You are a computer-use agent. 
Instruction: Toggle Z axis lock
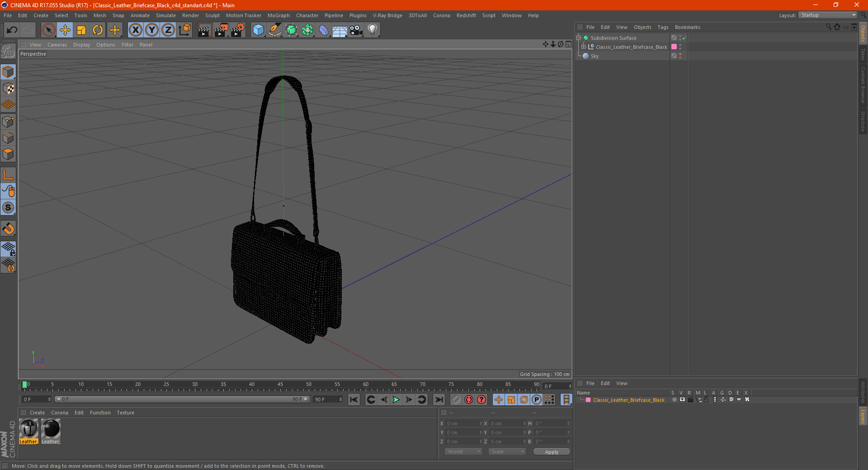coord(168,30)
